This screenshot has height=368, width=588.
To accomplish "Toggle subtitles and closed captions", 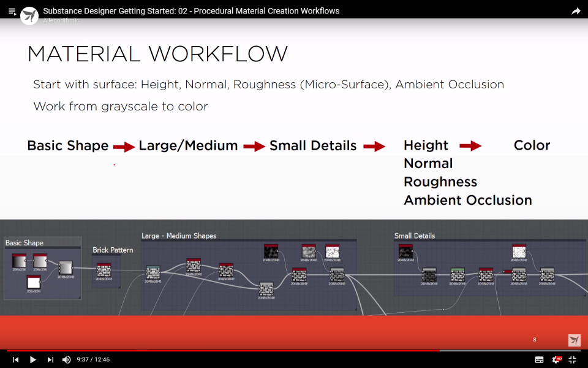I will (539, 360).
